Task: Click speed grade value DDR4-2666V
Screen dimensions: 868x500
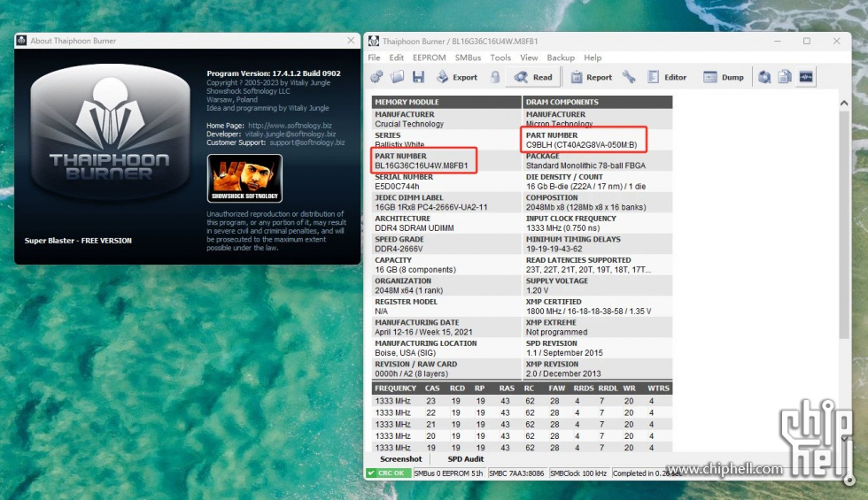Action: [x=399, y=249]
